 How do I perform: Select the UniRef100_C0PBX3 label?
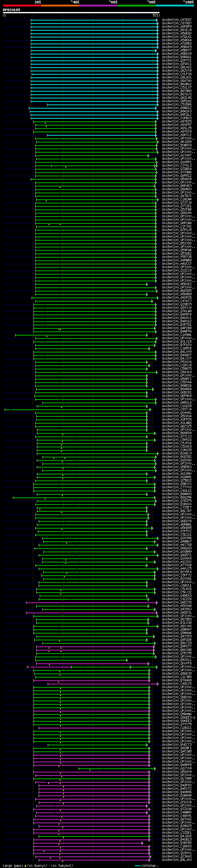click(177, 118)
